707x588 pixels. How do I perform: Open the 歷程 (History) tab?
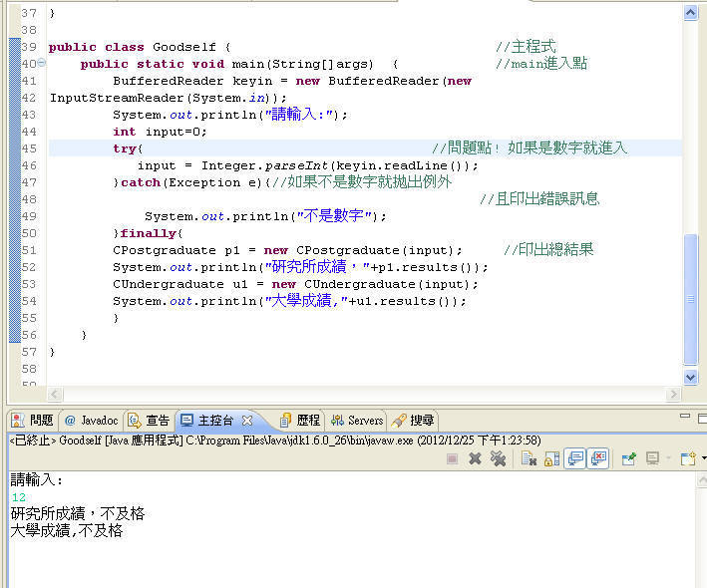click(300, 421)
